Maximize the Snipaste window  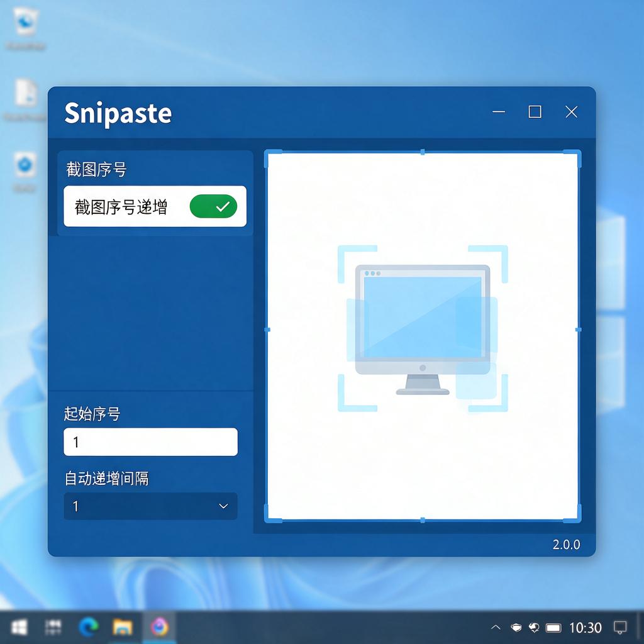tap(535, 112)
